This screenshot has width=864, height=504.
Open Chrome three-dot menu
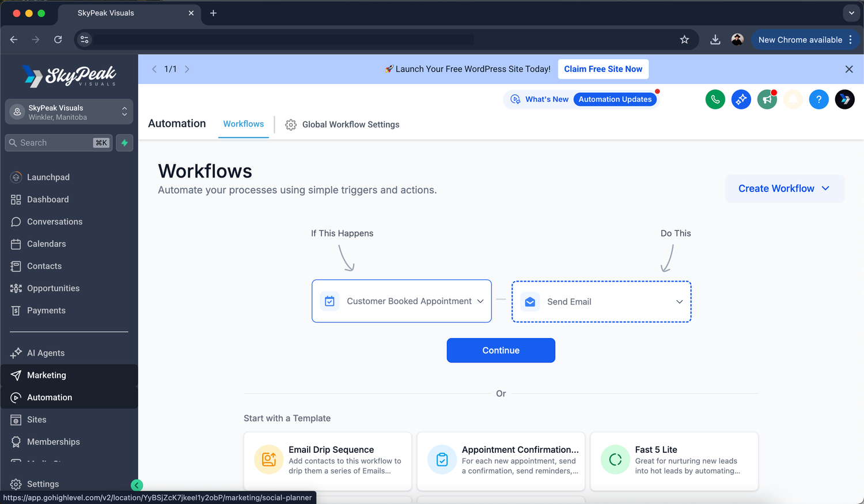coord(851,40)
